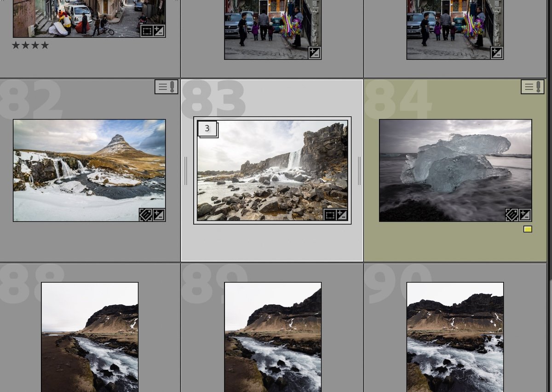Viewport: 552px width, 392px height.
Task: Click the crop badge on waterfall photo 83
Action: tap(330, 214)
